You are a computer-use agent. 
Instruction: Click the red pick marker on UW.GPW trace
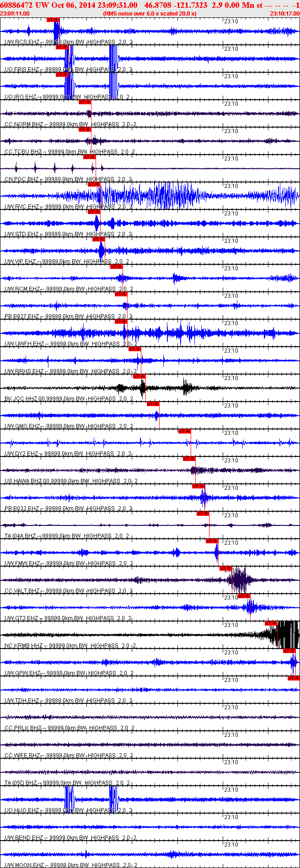click(289, 651)
